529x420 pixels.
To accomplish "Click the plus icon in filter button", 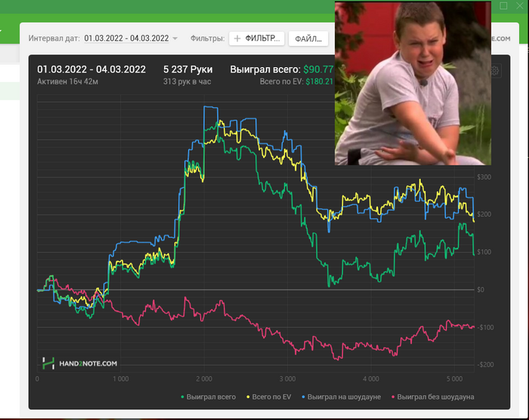I will pyautogui.click(x=237, y=39).
